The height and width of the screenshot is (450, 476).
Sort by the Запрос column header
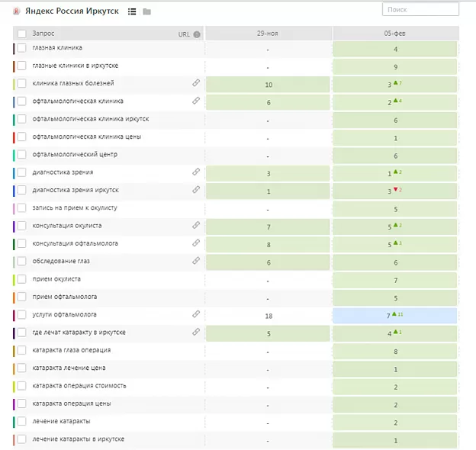click(43, 34)
